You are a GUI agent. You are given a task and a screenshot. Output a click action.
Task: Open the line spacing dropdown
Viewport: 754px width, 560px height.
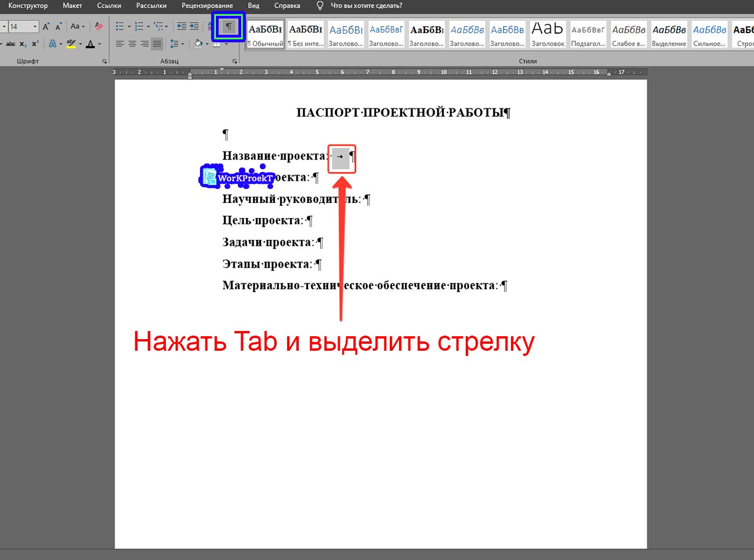pos(177,43)
